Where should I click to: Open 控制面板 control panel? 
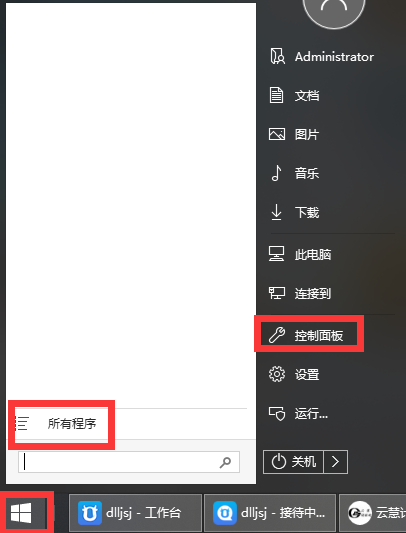(x=306, y=336)
